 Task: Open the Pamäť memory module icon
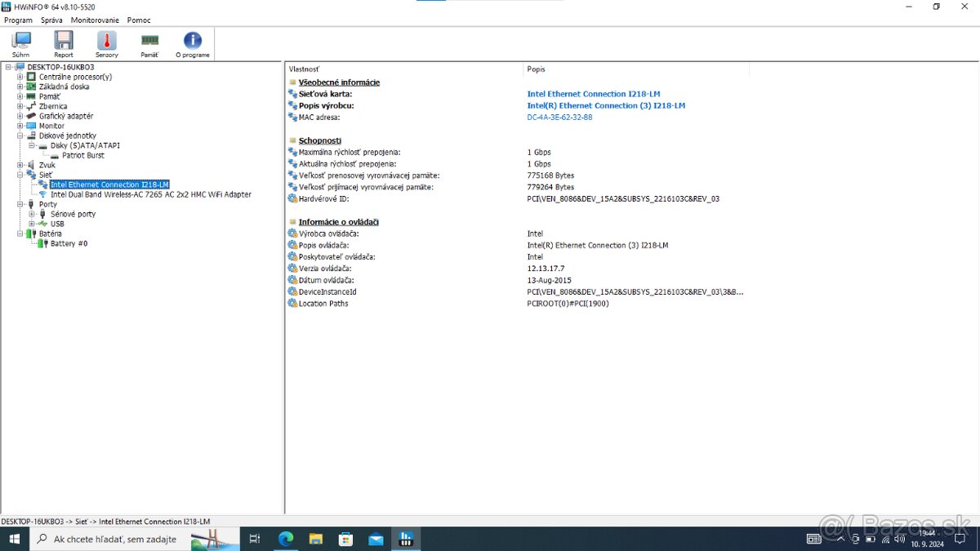pyautogui.click(x=149, y=42)
